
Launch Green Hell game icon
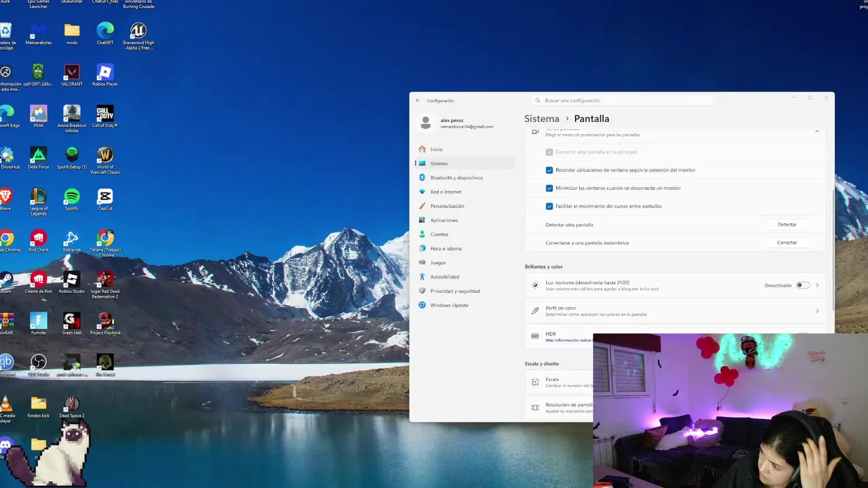pos(72,323)
